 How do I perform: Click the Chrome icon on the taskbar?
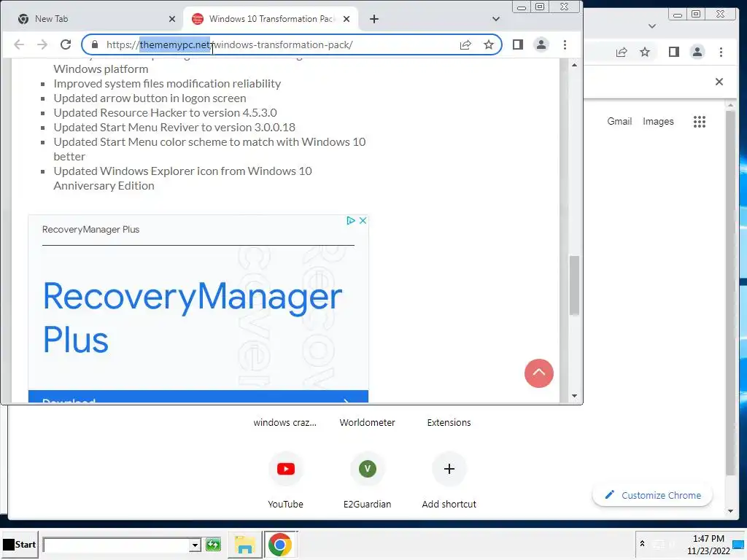coord(280,545)
